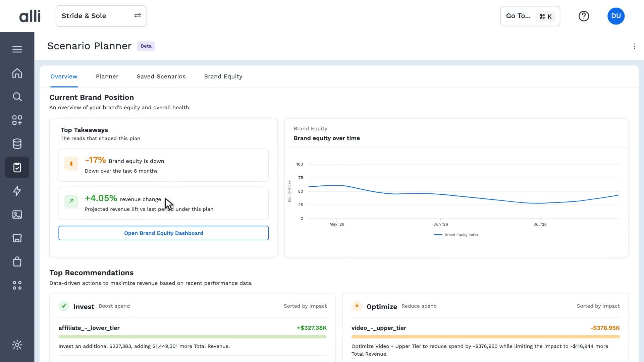The image size is (644, 362).
Task: Click the affiliate_-_lower_tier recommendation title
Action: [89, 328]
